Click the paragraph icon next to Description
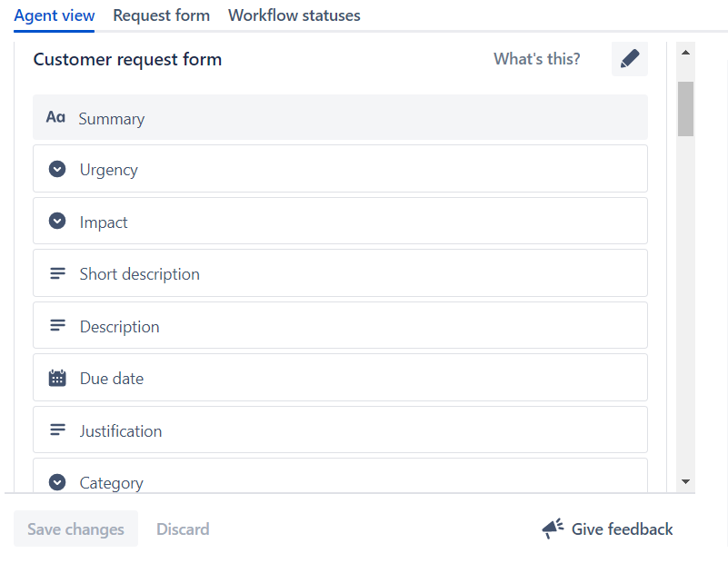The height and width of the screenshot is (573, 728). pos(56,325)
